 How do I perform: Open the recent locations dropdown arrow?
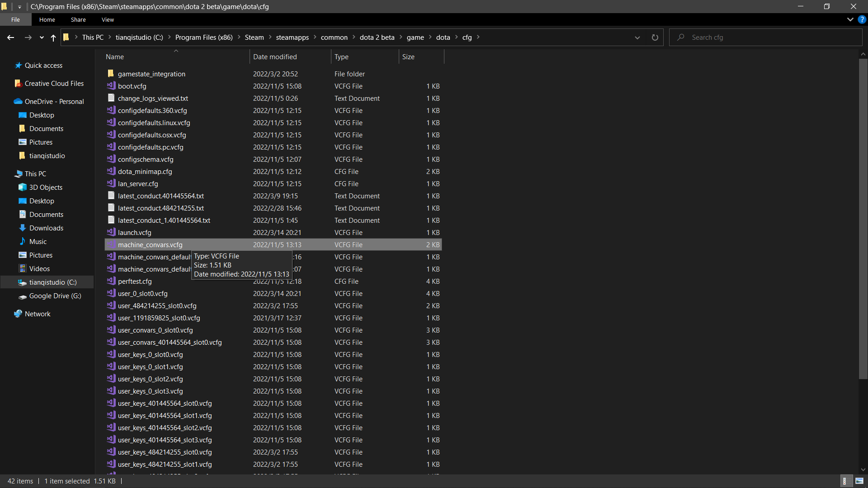[x=42, y=38]
